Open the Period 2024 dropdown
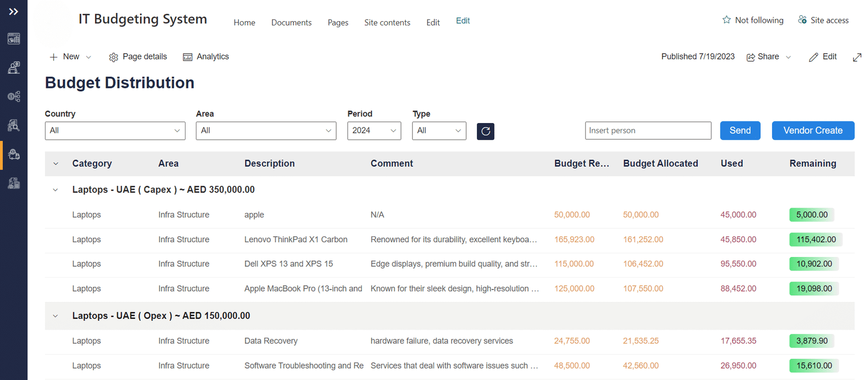 (374, 131)
